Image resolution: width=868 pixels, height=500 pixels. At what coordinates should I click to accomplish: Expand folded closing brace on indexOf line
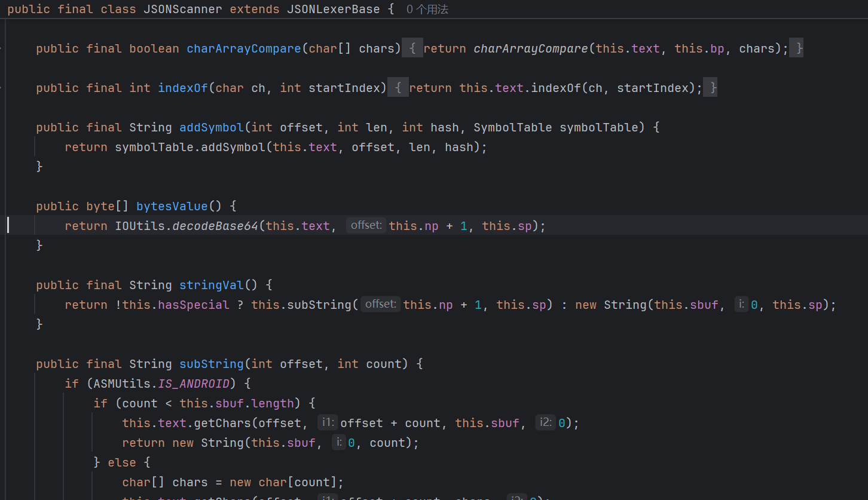pos(710,88)
